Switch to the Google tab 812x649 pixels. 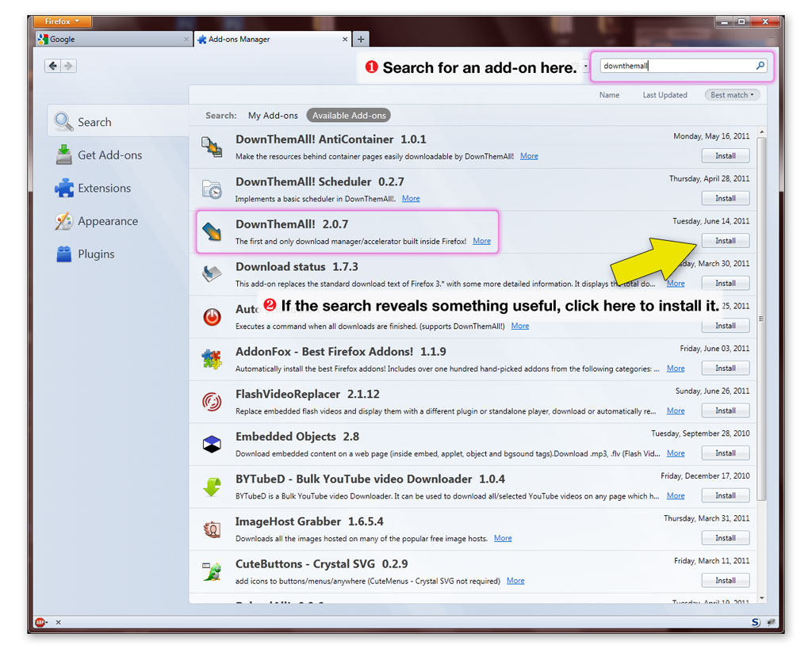(113, 40)
